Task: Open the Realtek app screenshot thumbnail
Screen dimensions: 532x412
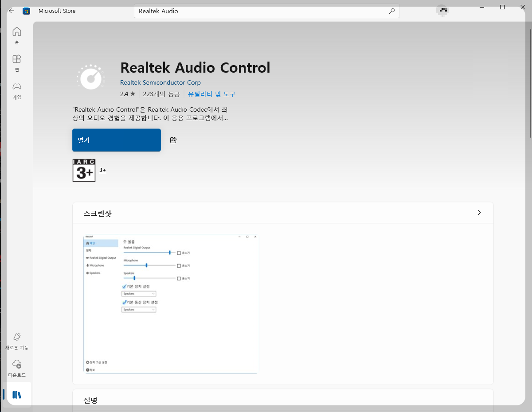Action: 171,304
